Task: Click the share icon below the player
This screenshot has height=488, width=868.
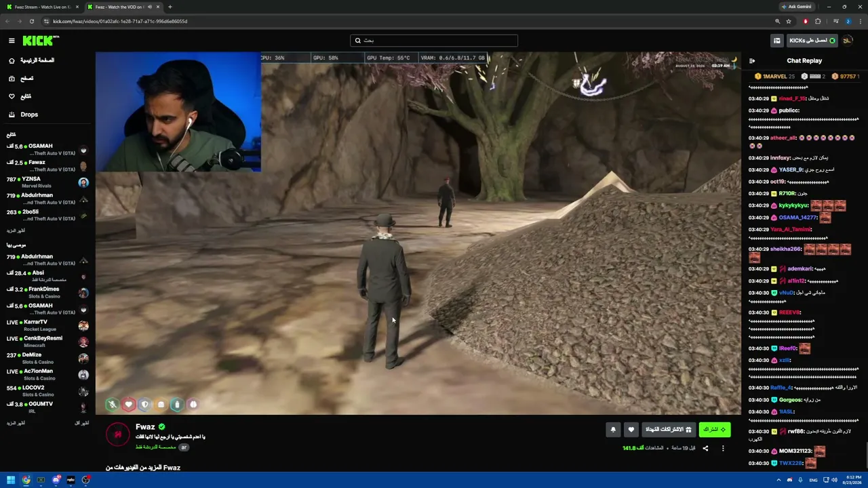Action: click(x=705, y=448)
